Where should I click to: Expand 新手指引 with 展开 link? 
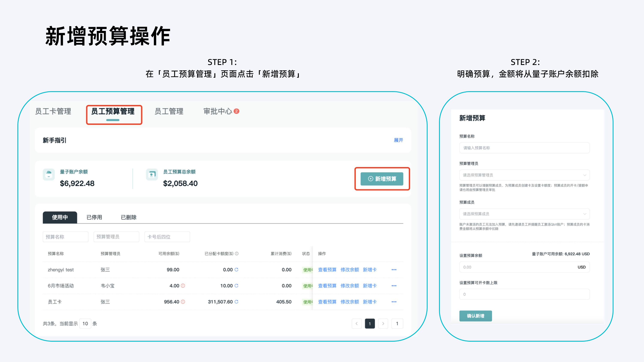(x=398, y=140)
